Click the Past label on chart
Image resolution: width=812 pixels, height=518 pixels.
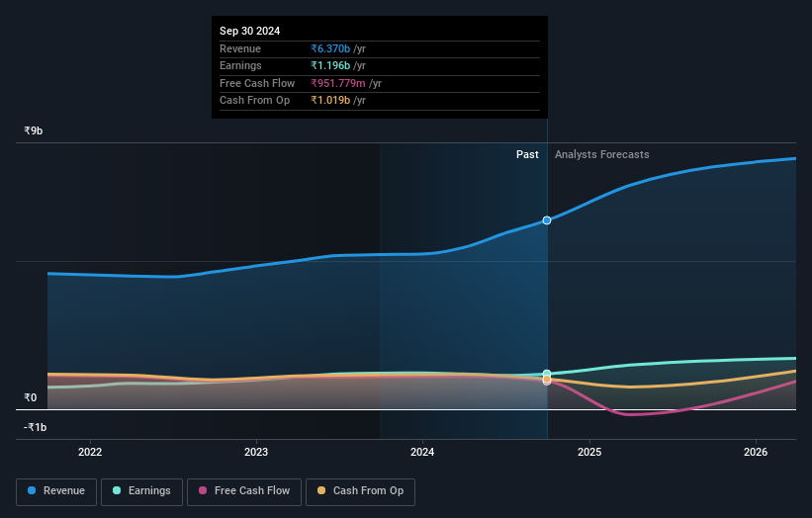coord(527,154)
